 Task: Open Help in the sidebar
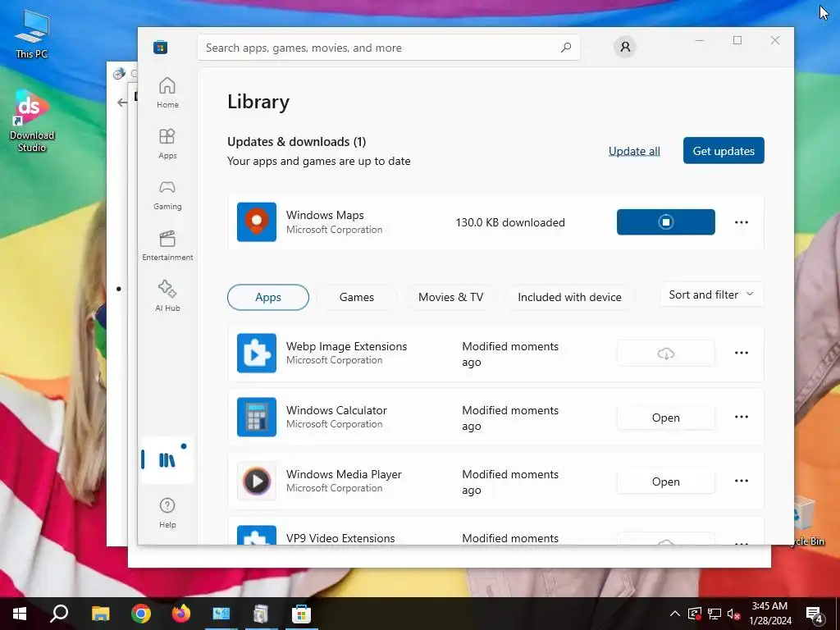[167, 513]
